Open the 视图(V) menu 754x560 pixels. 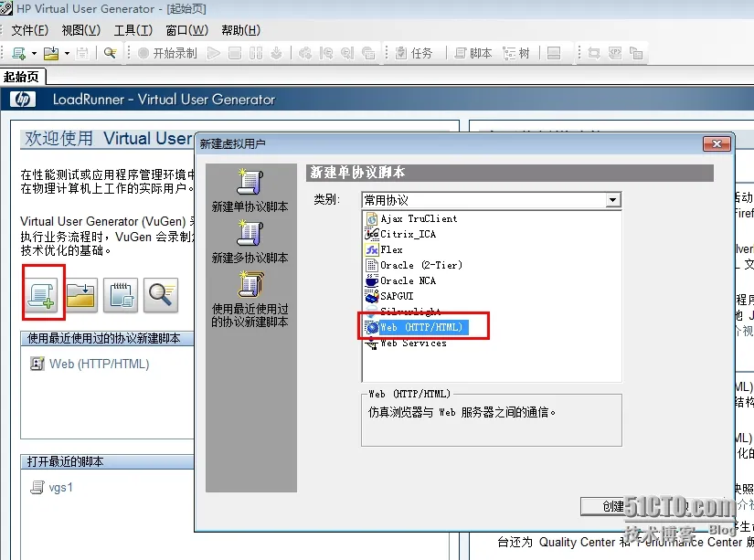80,30
